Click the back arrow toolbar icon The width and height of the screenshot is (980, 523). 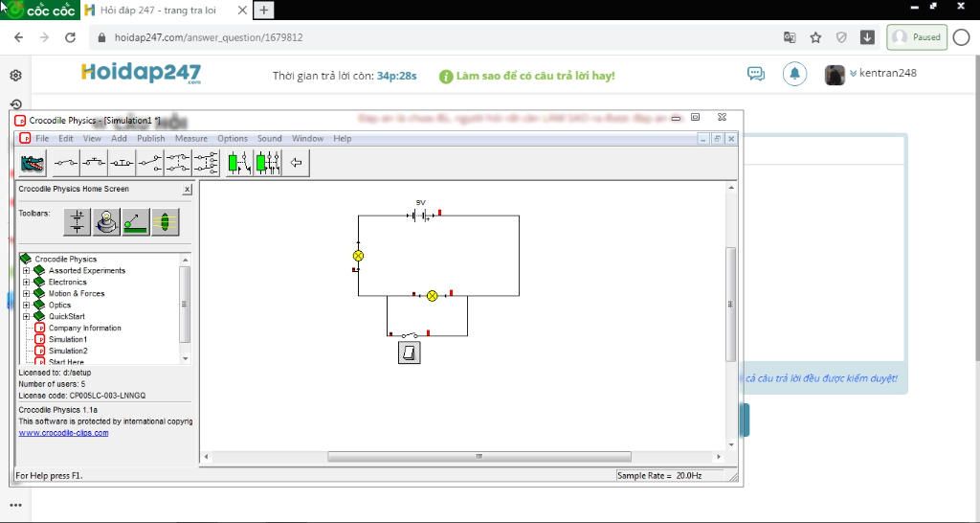pos(297,164)
